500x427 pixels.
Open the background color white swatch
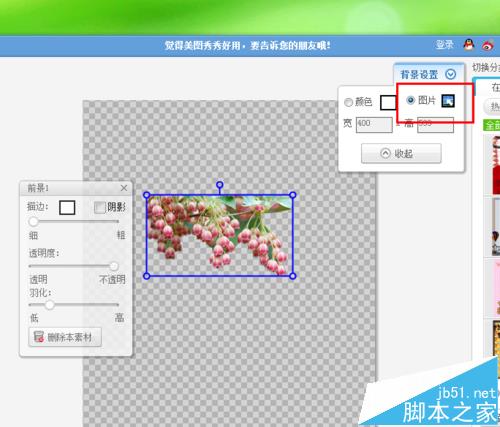(x=388, y=102)
